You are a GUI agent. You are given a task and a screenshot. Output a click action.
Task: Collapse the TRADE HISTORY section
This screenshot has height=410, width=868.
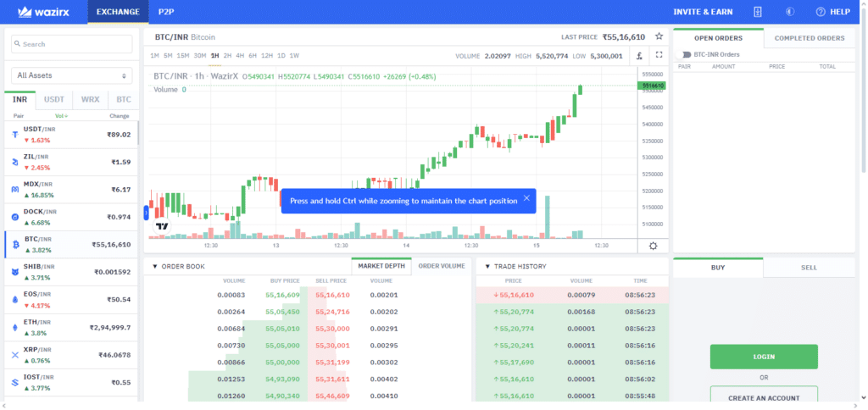click(x=487, y=267)
